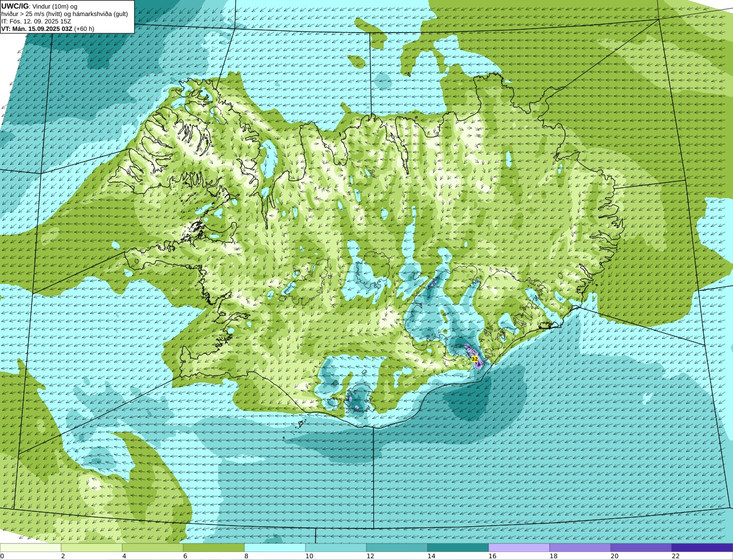This screenshot has width=733, height=560.
Task: Click the '20' tick label on the legend
Action: (614, 556)
